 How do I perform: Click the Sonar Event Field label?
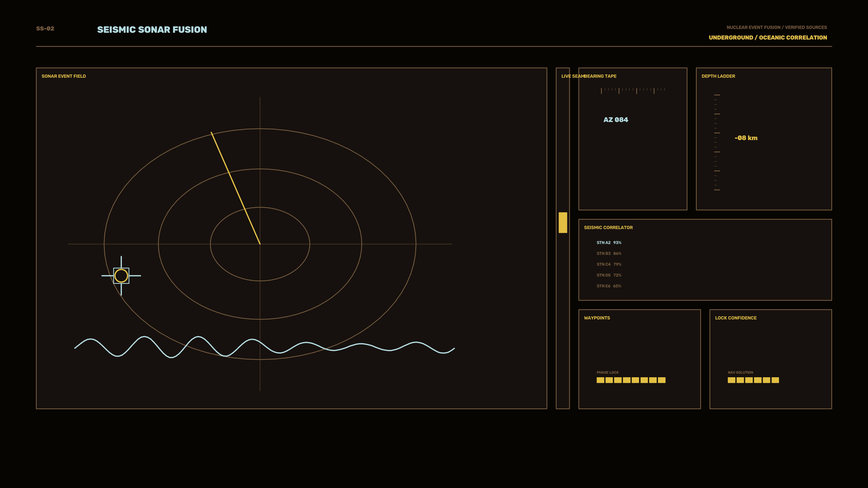tap(64, 76)
